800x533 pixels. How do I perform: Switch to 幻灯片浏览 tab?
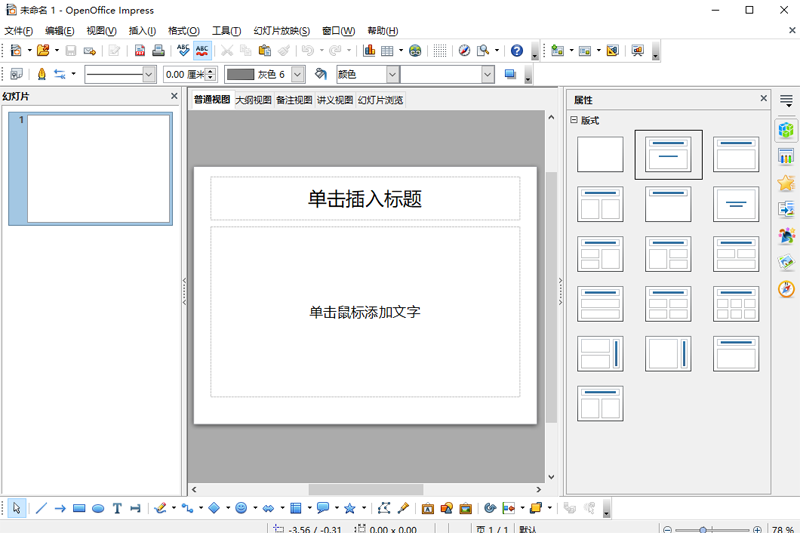(381, 100)
